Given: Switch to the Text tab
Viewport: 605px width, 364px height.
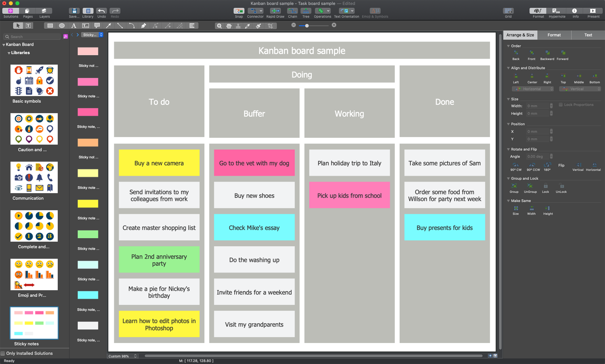Looking at the screenshot, I should [588, 35].
